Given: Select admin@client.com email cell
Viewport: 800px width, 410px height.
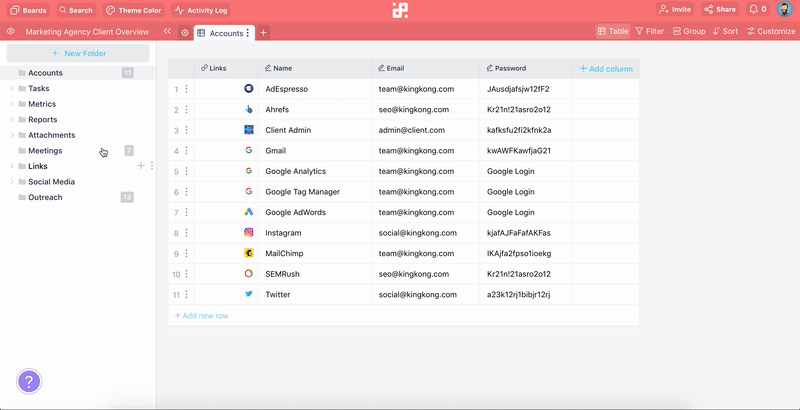Looking at the screenshot, I should [x=426, y=130].
